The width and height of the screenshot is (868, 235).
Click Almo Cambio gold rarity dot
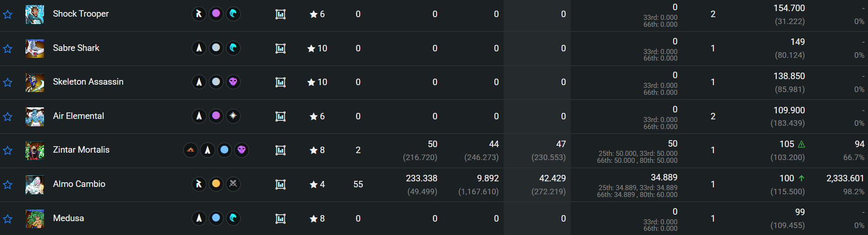pyautogui.click(x=216, y=184)
